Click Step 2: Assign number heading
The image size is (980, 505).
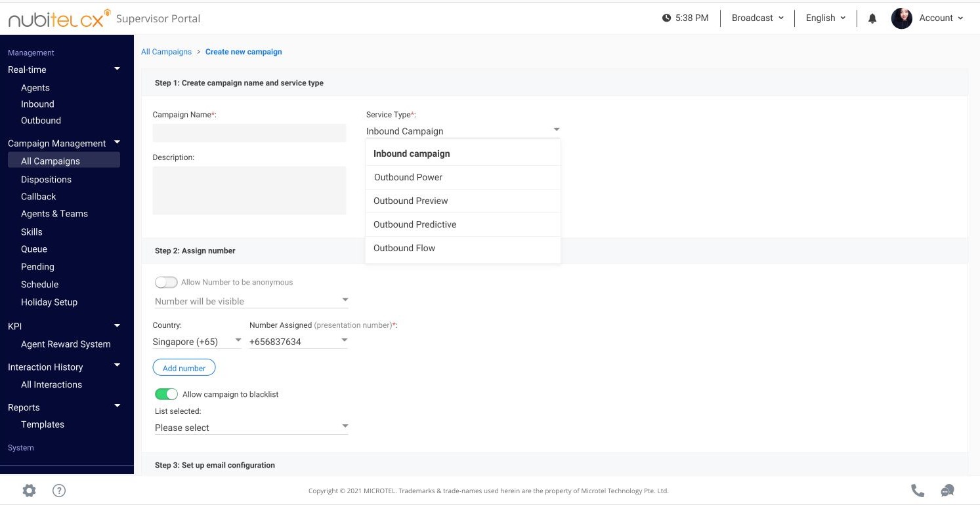195,251
